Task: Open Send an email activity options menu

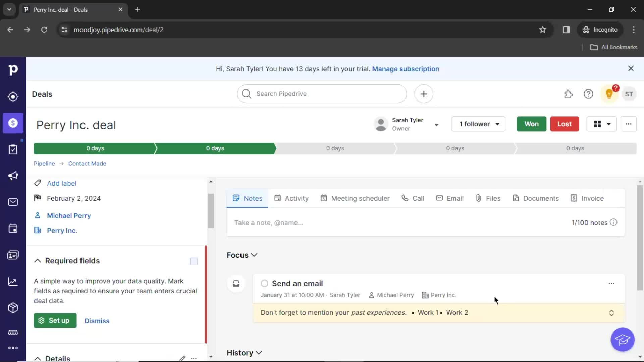Action: pos(611,284)
